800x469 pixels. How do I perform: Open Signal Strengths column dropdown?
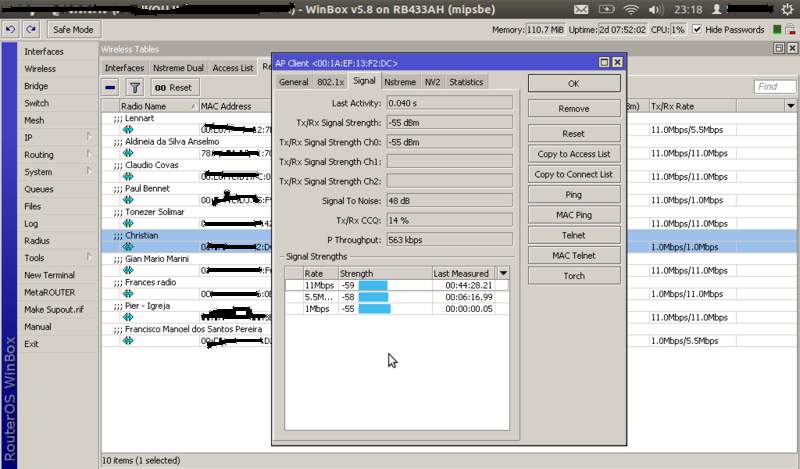(x=503, y=273)
